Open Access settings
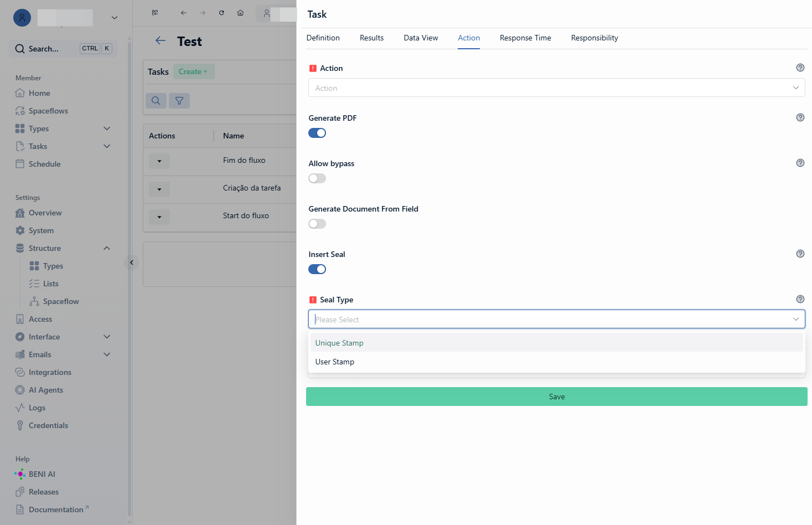 [x=40, y=319]
